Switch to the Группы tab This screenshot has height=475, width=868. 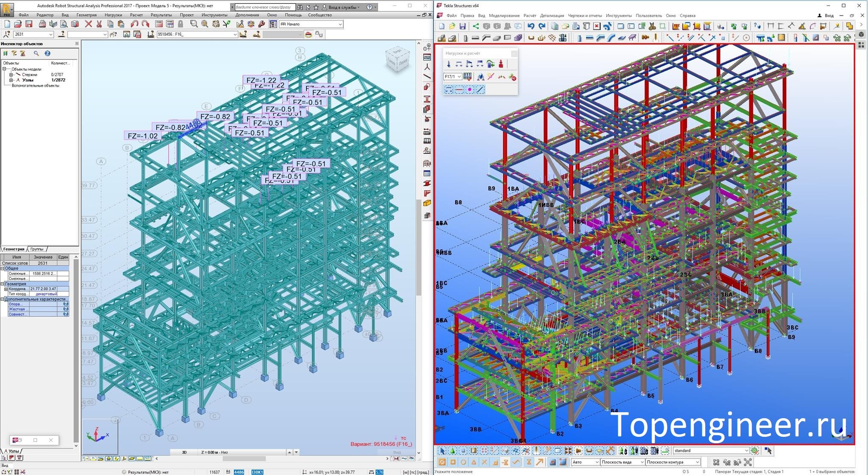pyautogui.click(x=37, y=249)
